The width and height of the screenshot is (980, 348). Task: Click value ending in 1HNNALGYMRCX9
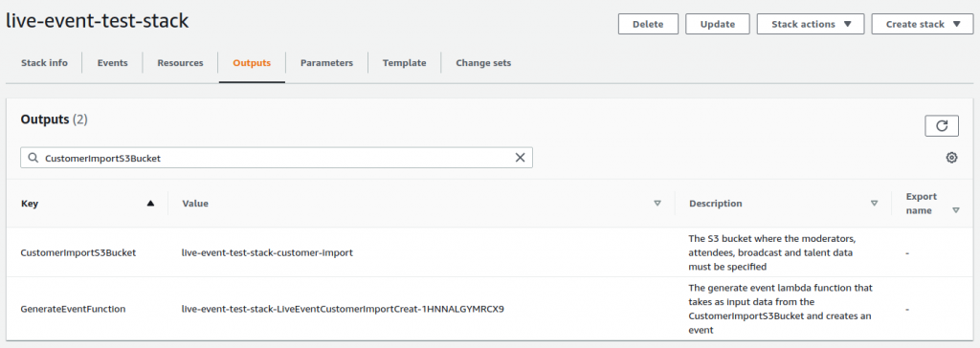(x=343, y=309)
